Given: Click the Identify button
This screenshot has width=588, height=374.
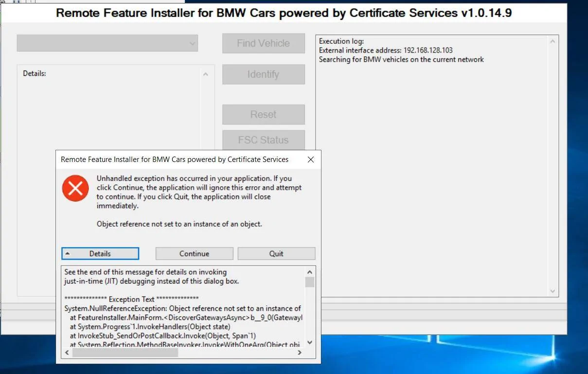Looking at the screenshot, I should click(264, 74).
